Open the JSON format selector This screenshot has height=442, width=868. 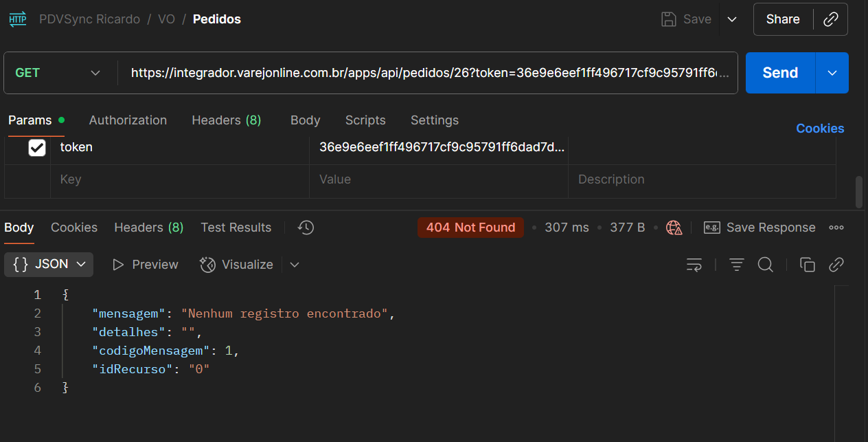point(49,265)
